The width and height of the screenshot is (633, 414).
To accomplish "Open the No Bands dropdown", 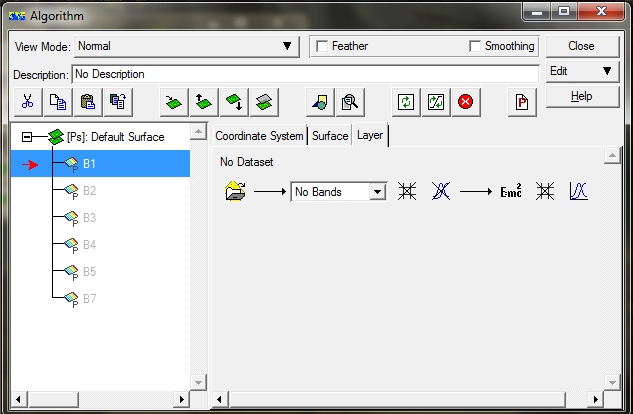I will pyautogui.click(x=339, y=192).
